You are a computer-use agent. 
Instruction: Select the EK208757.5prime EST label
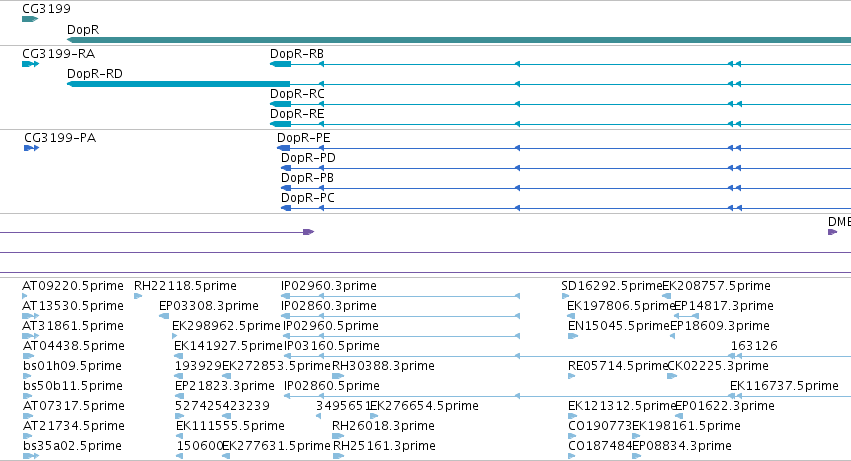click(x=716, y=286)
